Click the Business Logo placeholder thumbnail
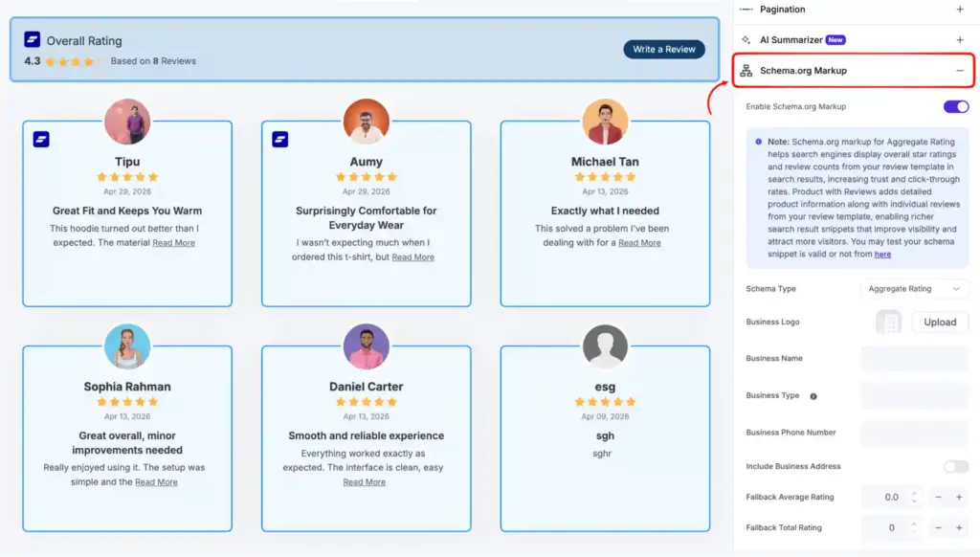The width and height of the screenshot is (980, 557). [888, 322]
